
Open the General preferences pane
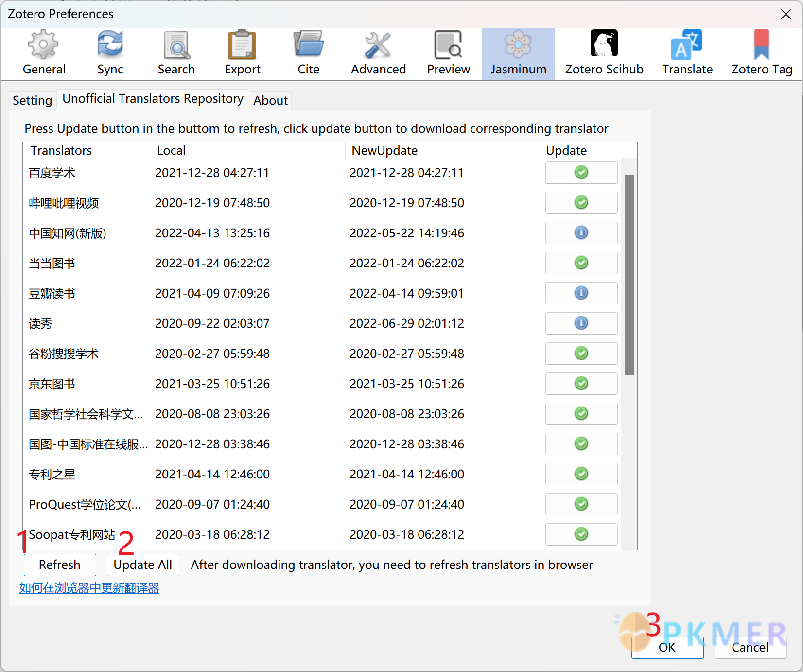click(44, 53)
